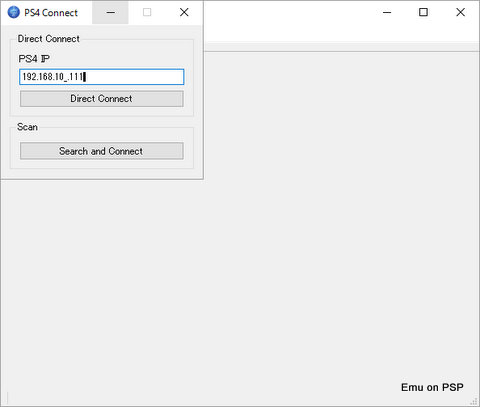
Task: Click the PS4 IP label
Action: point(34,59)
